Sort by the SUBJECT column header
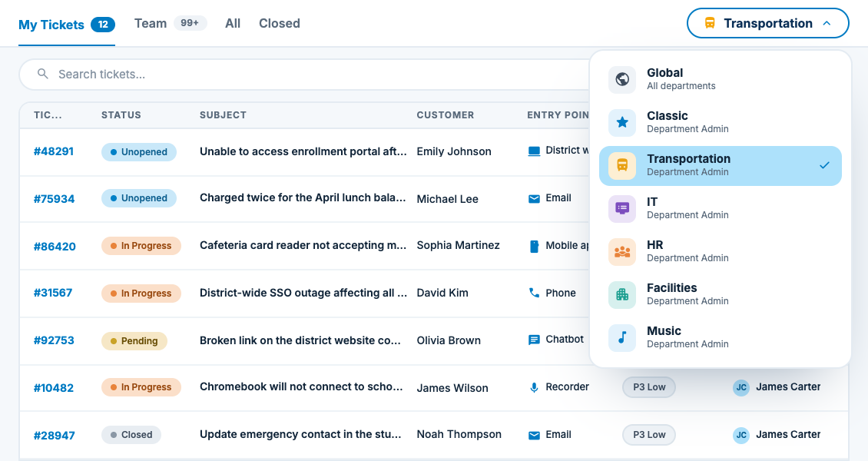 223,115
